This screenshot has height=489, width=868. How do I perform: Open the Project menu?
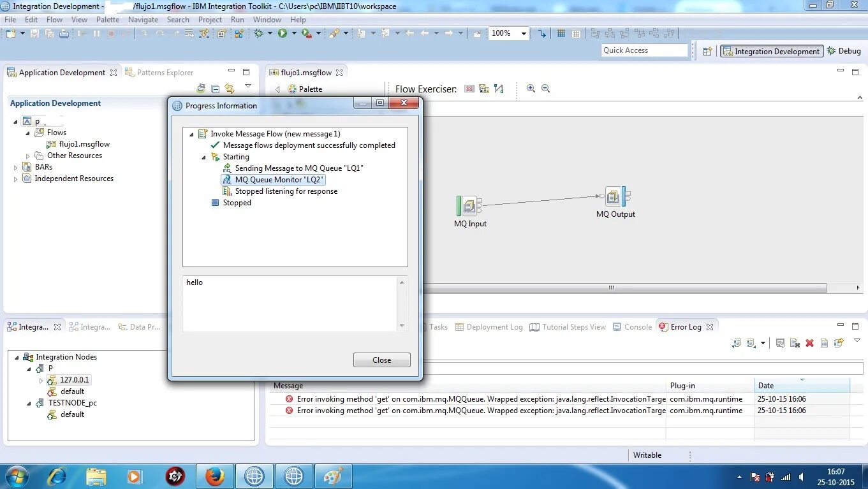(x=210, y=20)
